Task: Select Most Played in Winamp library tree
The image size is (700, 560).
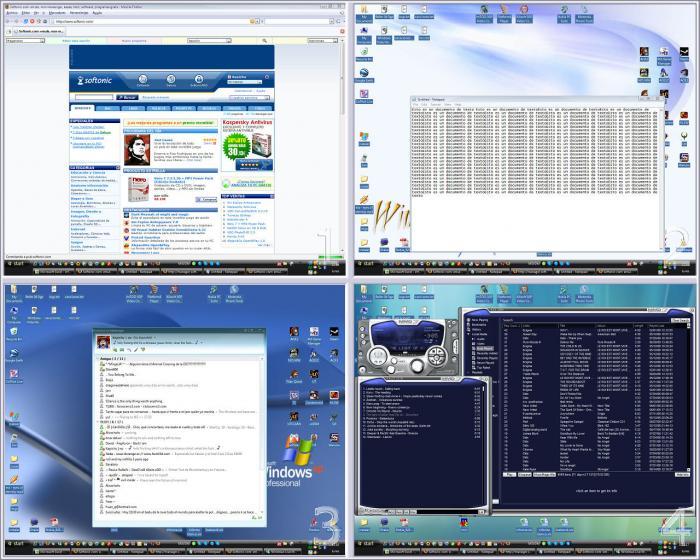Action: (x=484, y=348)
